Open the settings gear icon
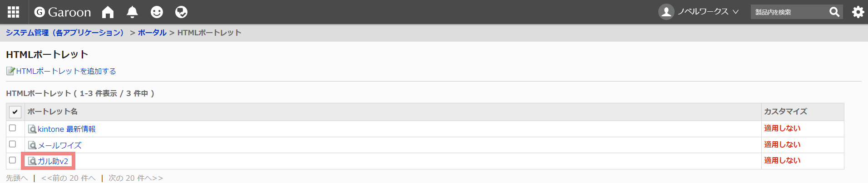868x183 pixels. tap(858, 12)
